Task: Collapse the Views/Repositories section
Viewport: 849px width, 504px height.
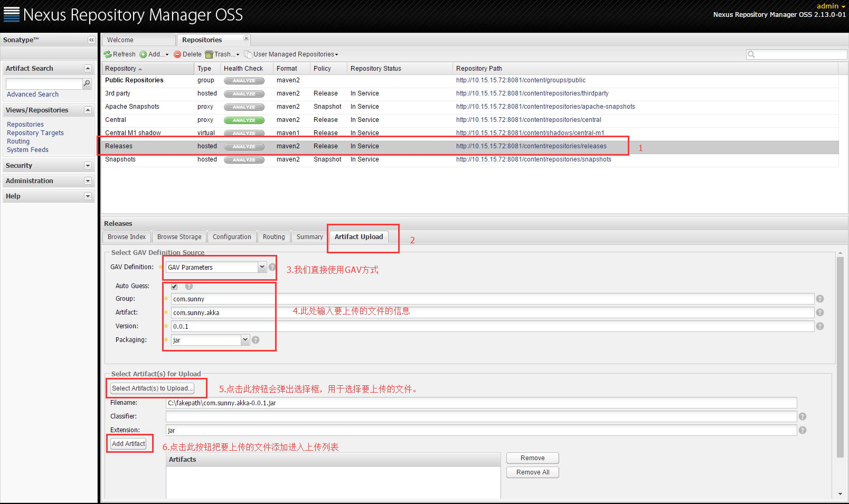Action: (x=88, y=110)
